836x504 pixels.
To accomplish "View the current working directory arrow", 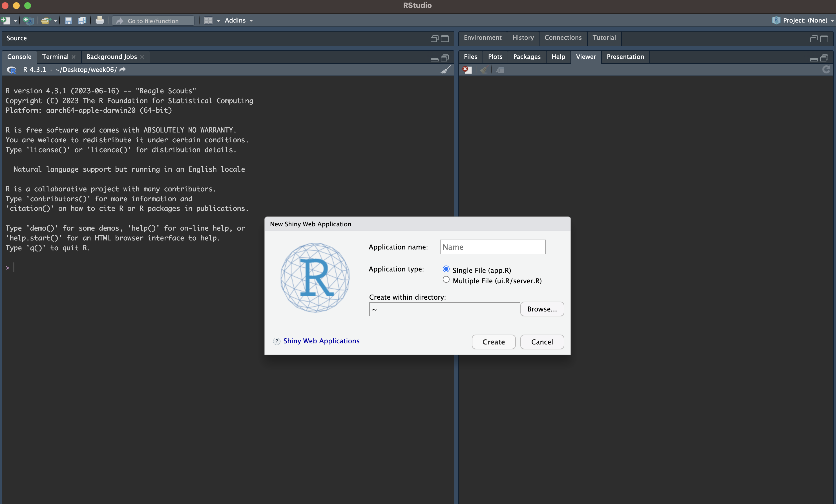I will 123,69.
